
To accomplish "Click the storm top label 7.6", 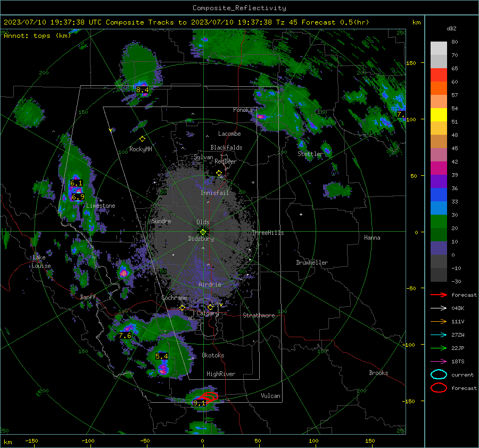I will 125,336.
